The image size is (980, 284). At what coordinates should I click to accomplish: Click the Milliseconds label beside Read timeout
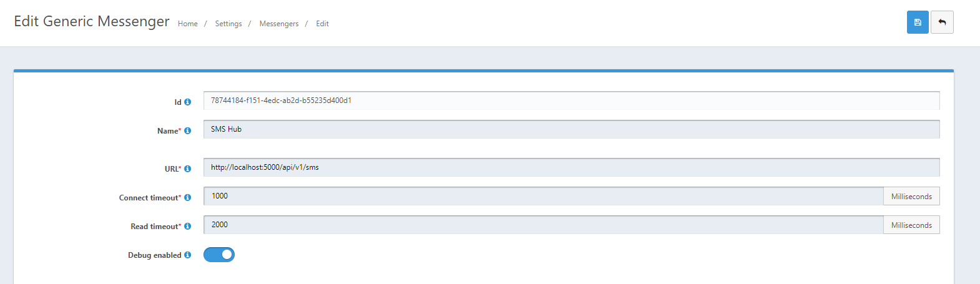[x=911, y=225]
